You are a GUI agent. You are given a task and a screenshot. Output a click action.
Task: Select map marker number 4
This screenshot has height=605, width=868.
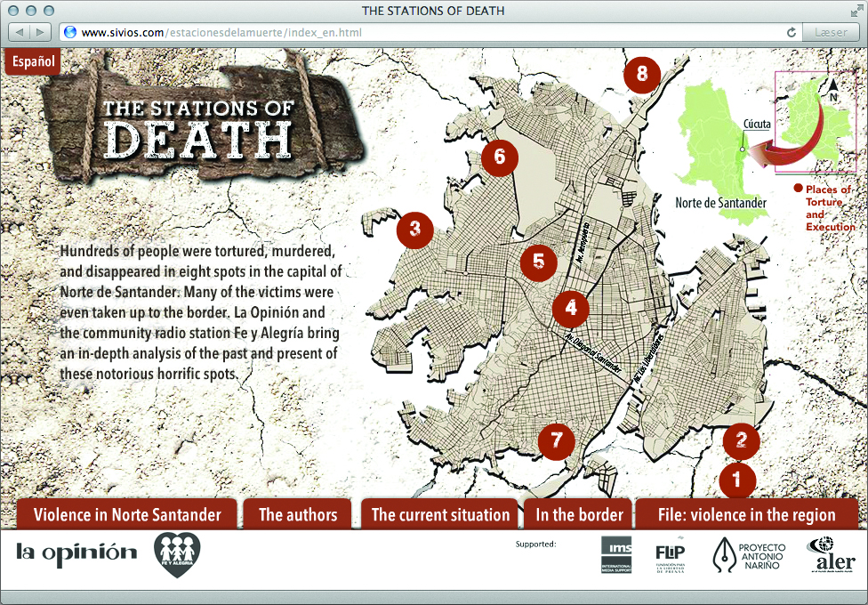(x=570, y=308)
